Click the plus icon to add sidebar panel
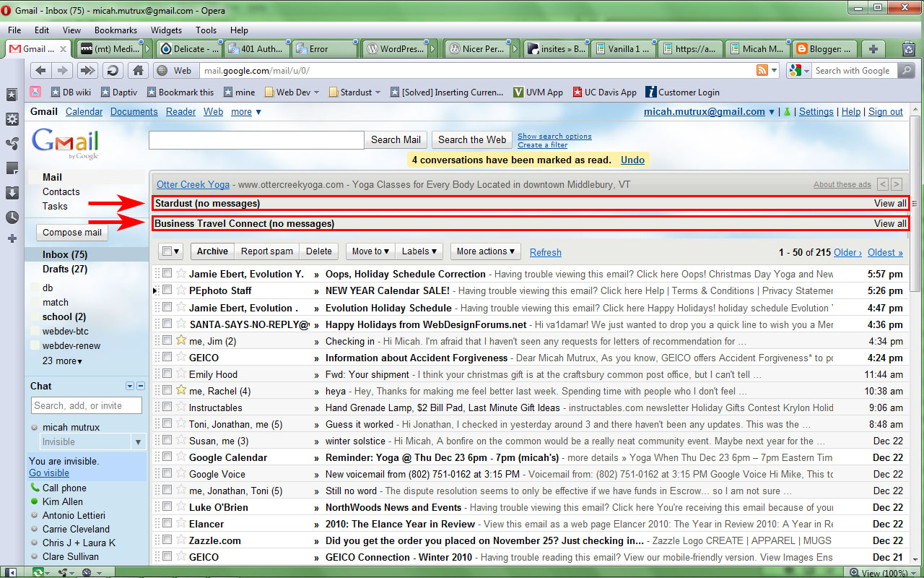The height and width of the screenshot is (578, 924). [12, 238]
